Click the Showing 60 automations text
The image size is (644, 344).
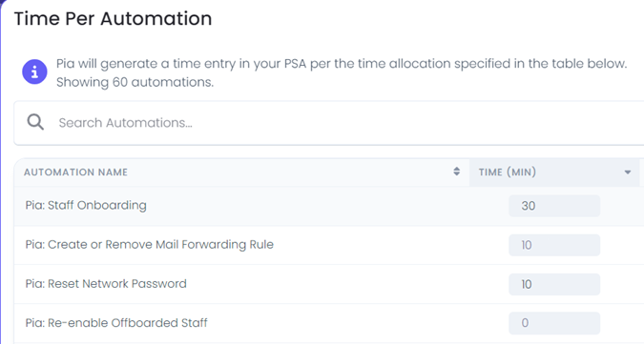(135, 82)
